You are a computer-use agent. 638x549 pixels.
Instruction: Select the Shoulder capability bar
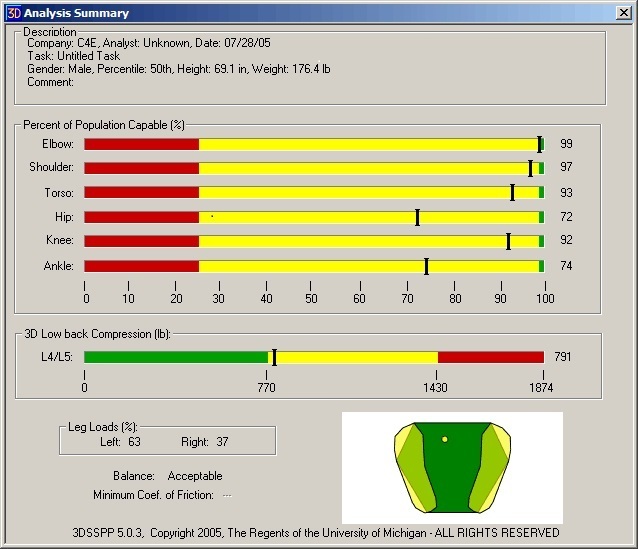(x=314, y=168)
